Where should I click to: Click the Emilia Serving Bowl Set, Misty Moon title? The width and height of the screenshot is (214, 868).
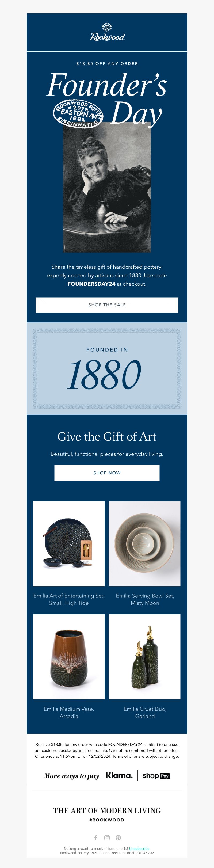tap(145, 599)
